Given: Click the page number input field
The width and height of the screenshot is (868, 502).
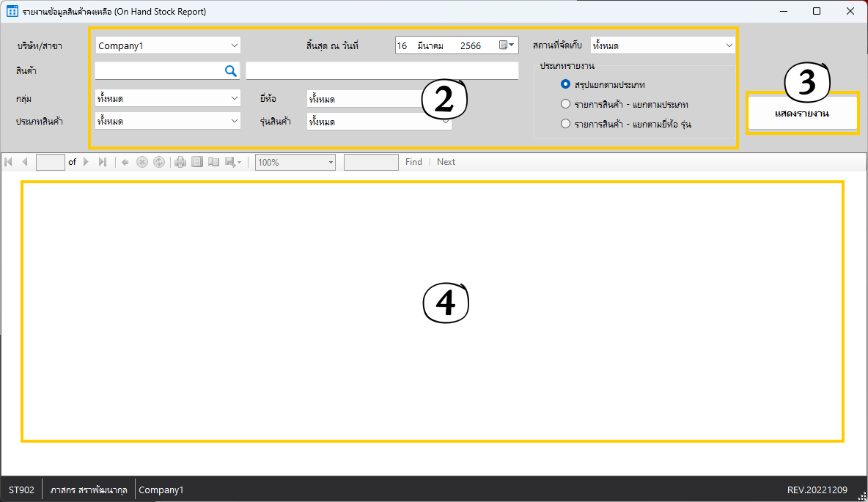Looking at the screenshot, I should point(50,162).
